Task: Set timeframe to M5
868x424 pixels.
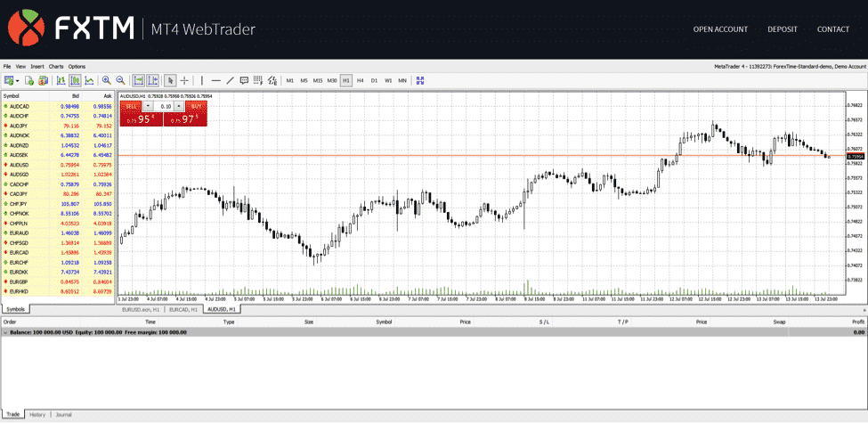Action: (x=304, y=80)
